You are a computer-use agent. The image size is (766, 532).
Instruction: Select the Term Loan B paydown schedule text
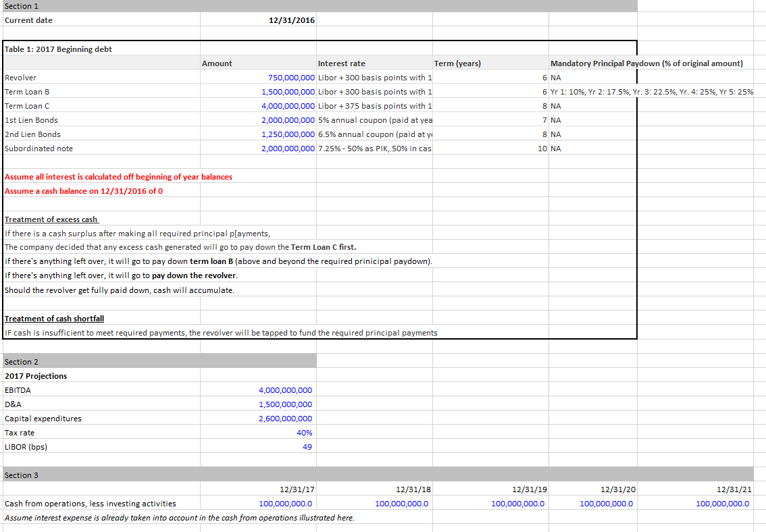[652, 92]
